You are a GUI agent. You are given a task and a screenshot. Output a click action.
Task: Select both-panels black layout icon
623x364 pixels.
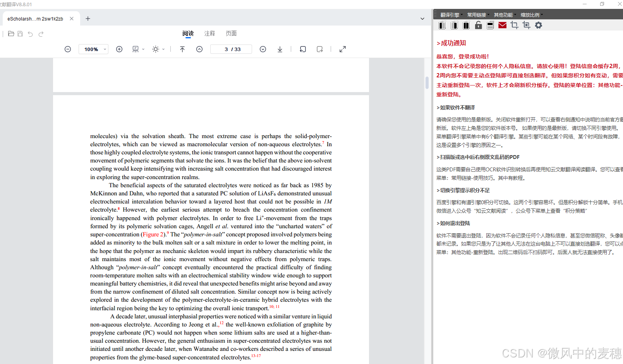click(466, 26)
